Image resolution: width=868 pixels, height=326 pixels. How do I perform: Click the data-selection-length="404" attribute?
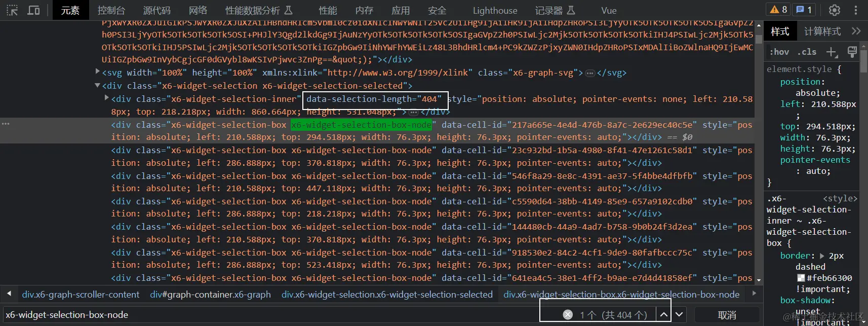pos(374,99)
